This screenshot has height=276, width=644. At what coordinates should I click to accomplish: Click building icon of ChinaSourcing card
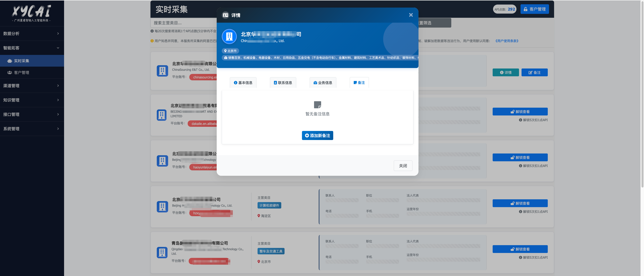pos(162,71)
